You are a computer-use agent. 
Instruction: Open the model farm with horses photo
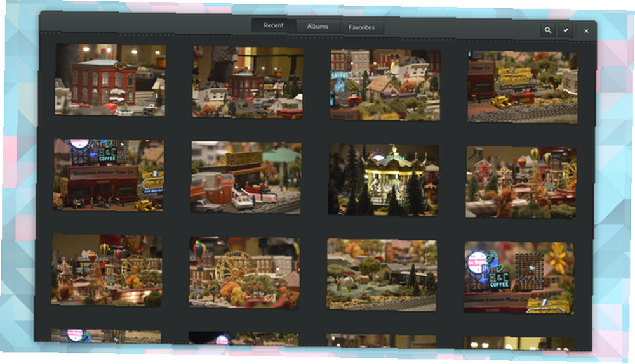click(382, 275)
